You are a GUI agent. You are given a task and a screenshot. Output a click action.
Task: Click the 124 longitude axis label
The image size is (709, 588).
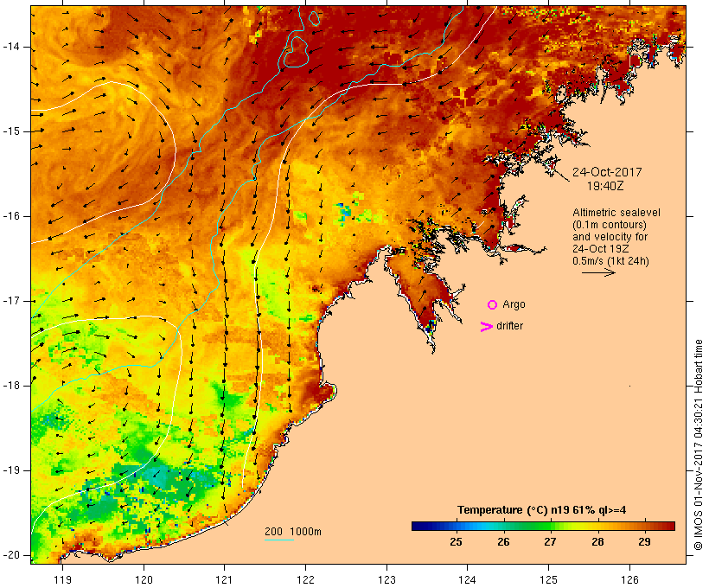click(x=468, y=579)
